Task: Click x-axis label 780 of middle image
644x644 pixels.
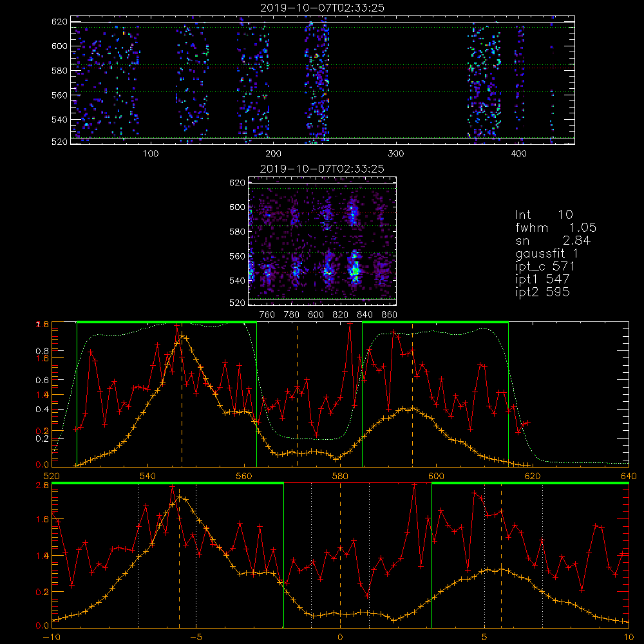Action: [292, 315]
